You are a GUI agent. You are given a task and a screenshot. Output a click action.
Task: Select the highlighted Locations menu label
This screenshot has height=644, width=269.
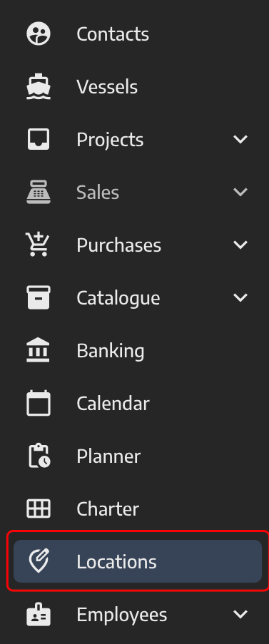point(116,562)
